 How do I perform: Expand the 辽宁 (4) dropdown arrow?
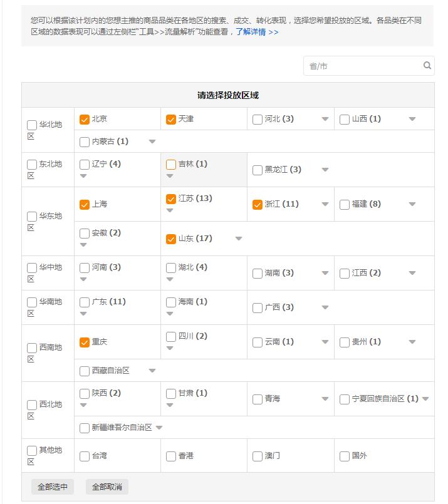pyautogui.click(x=83, y=176)
